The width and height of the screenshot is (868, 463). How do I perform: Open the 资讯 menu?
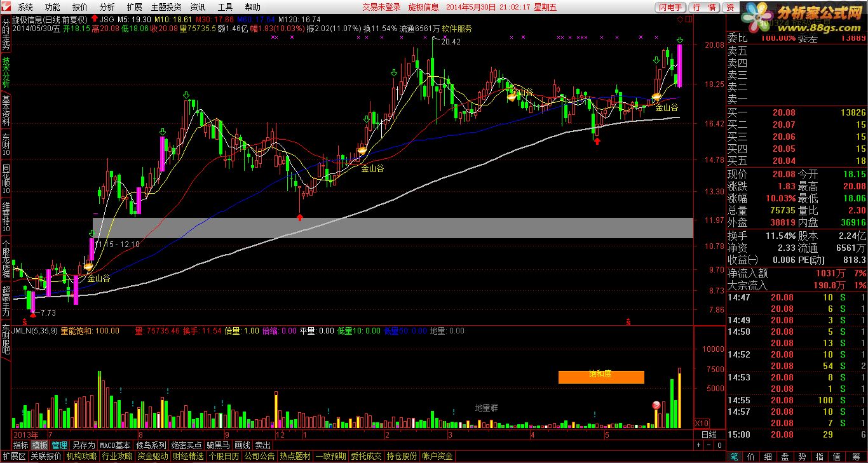click(198, 7)
